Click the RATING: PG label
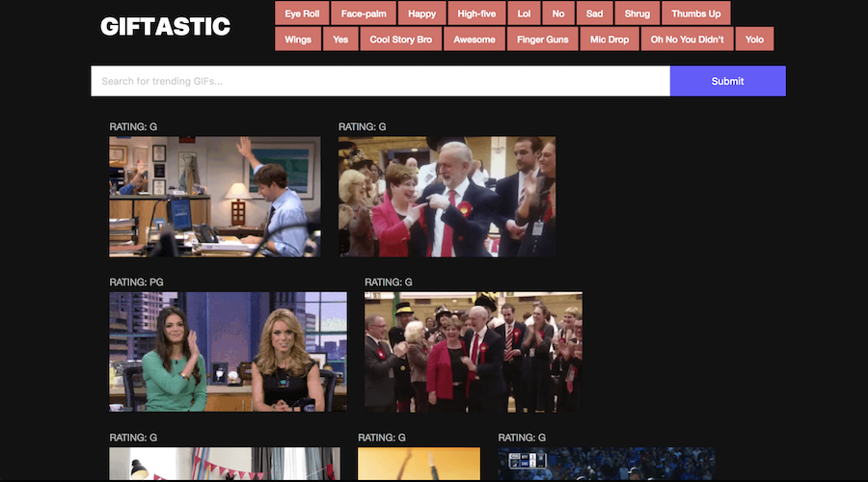Image resolution: width=868 pixels, height=482 pixels. [x=136, y=282]
